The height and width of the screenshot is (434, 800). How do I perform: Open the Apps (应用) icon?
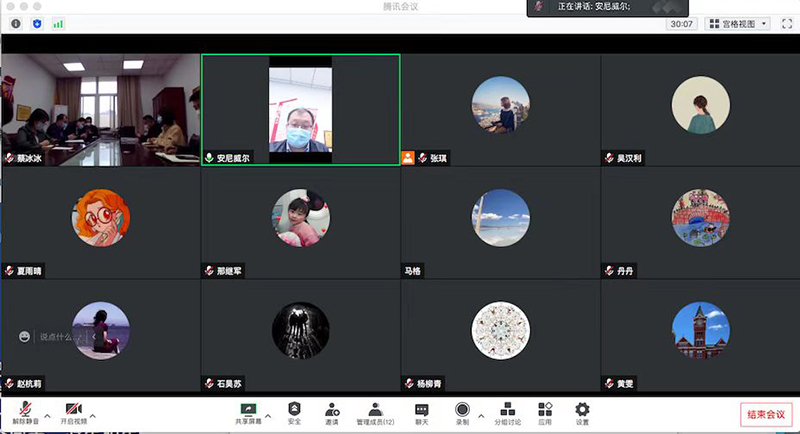point(545,410)
